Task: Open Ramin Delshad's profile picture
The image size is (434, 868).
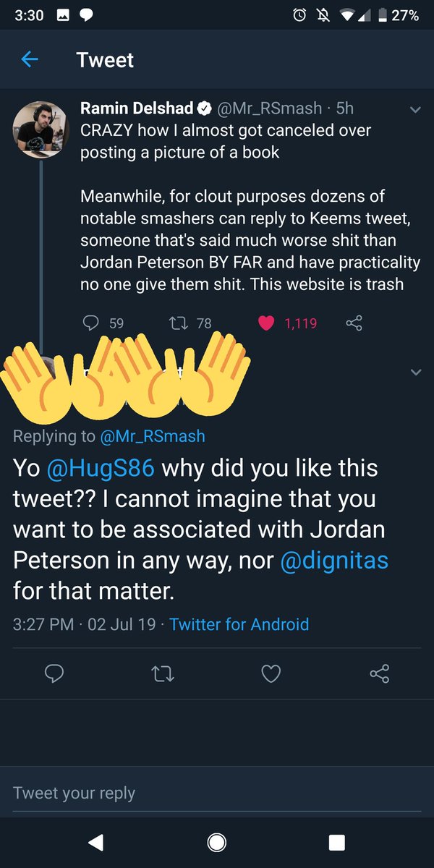Action: click(41, 129)
